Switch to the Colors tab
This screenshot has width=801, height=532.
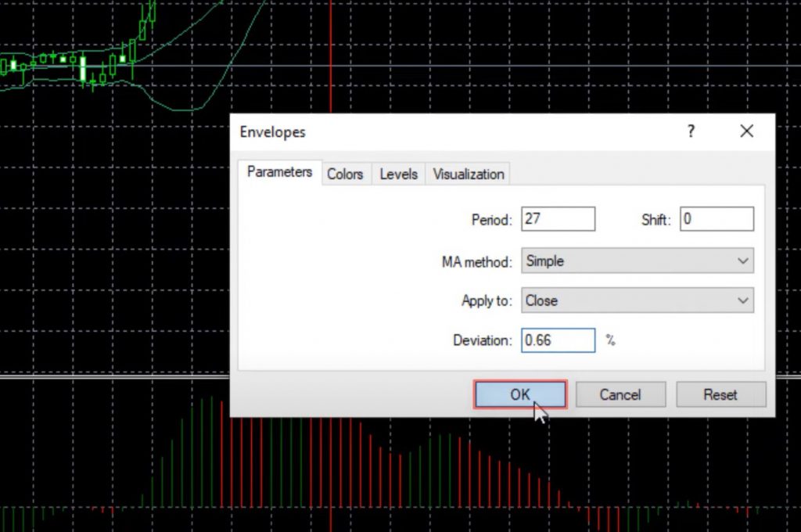(345, 174)
